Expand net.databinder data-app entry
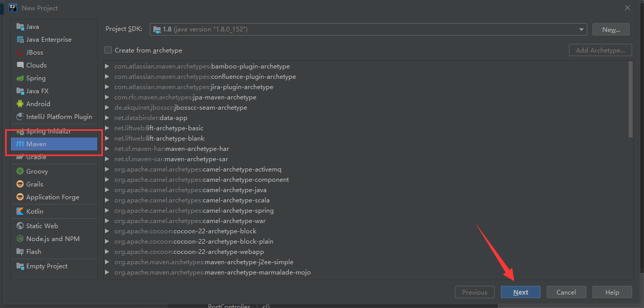The image size is (644, 308). coord(107,118)
